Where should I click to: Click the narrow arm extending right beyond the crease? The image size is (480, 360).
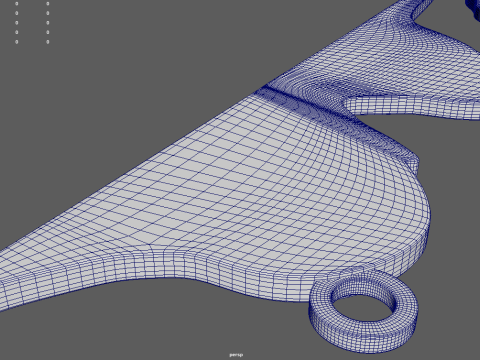coord(413,107)
